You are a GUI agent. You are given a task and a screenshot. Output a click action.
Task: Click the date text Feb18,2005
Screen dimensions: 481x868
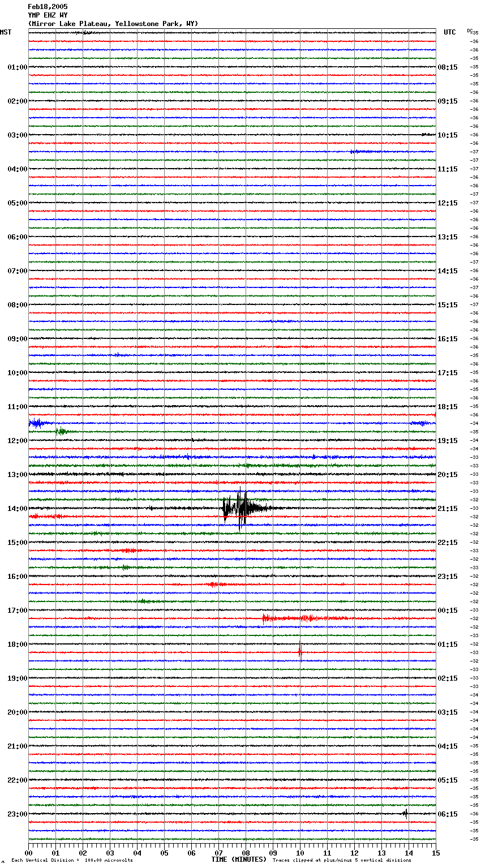pos(48,7)
